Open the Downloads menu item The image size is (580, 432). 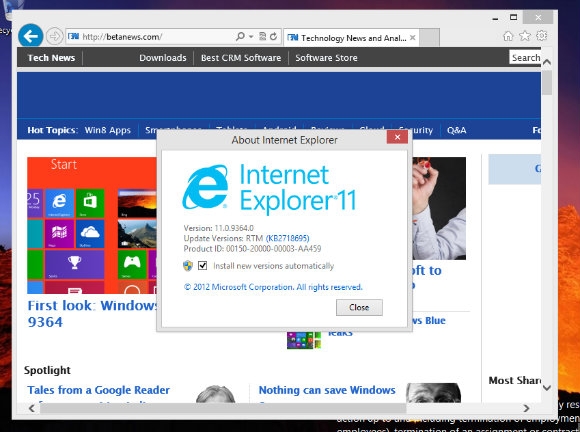tap(163, 58)
